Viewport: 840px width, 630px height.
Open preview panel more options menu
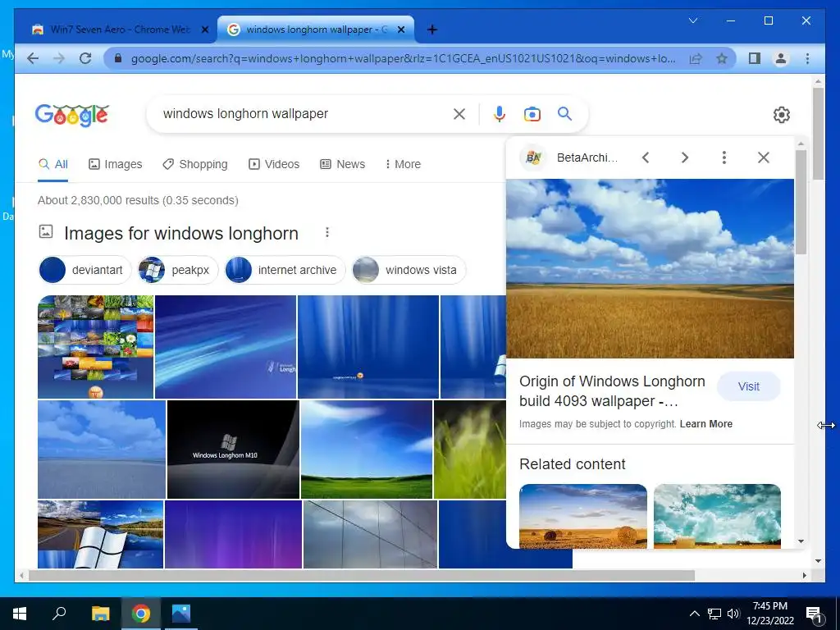pos(724,157)
